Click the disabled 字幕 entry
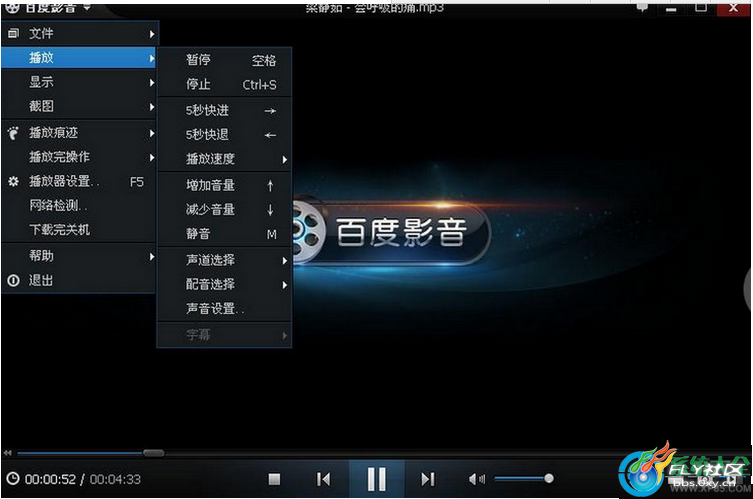 225,335
